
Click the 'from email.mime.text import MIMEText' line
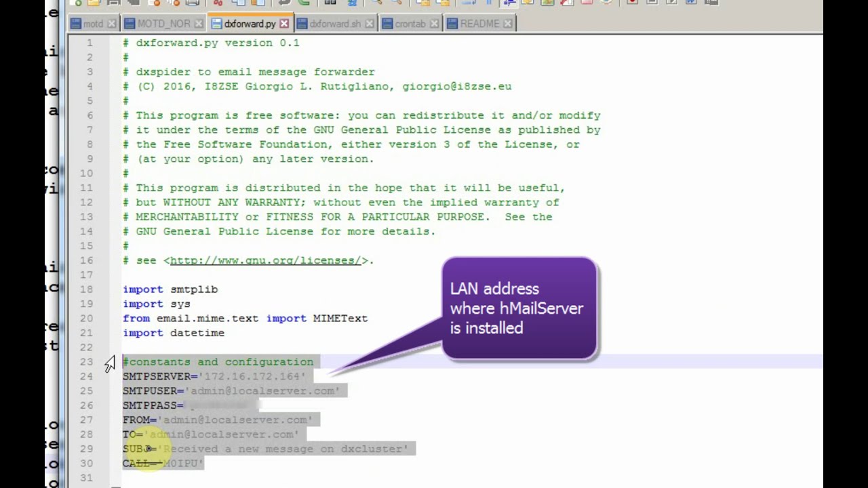pyautogui.click(x=245, y=319)
